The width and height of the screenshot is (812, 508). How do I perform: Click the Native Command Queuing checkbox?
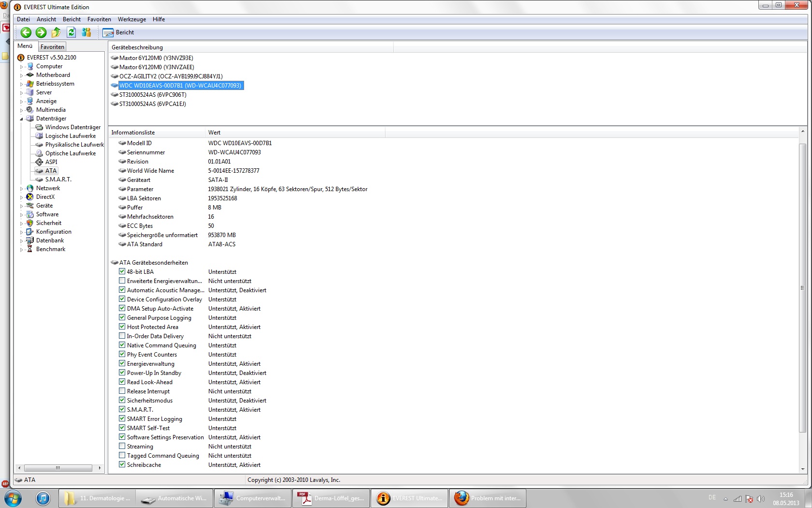(122, 345)
